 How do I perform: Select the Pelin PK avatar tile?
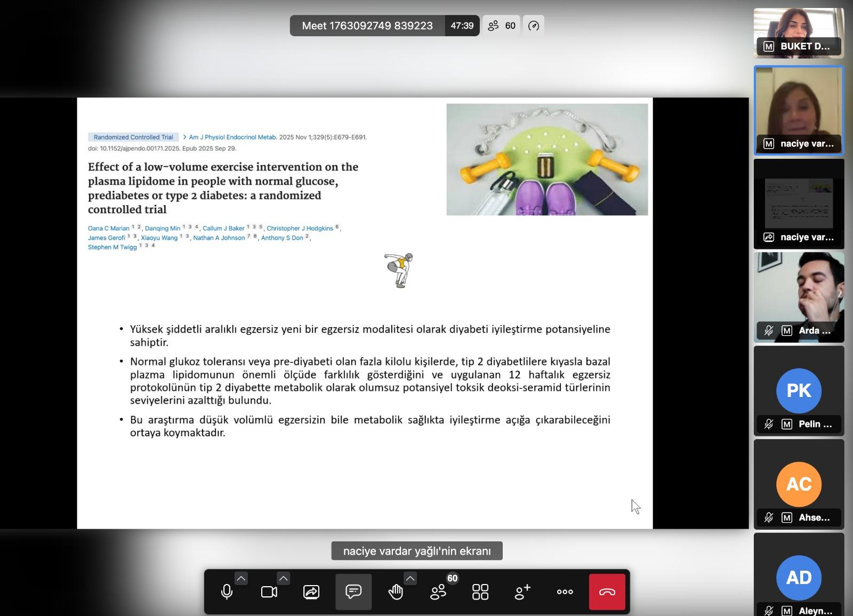(799, 391)
